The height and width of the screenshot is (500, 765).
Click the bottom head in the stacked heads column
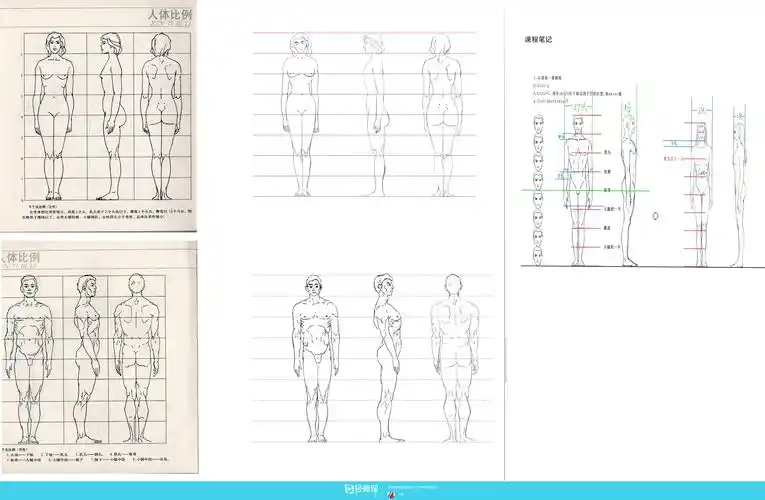click(538, 256)
